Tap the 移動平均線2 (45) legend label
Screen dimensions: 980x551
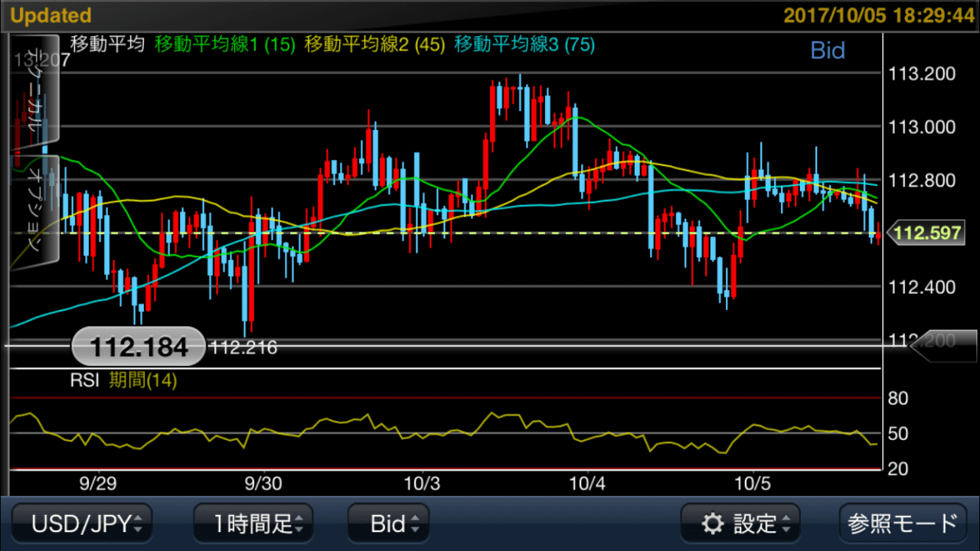coord(374,44)
